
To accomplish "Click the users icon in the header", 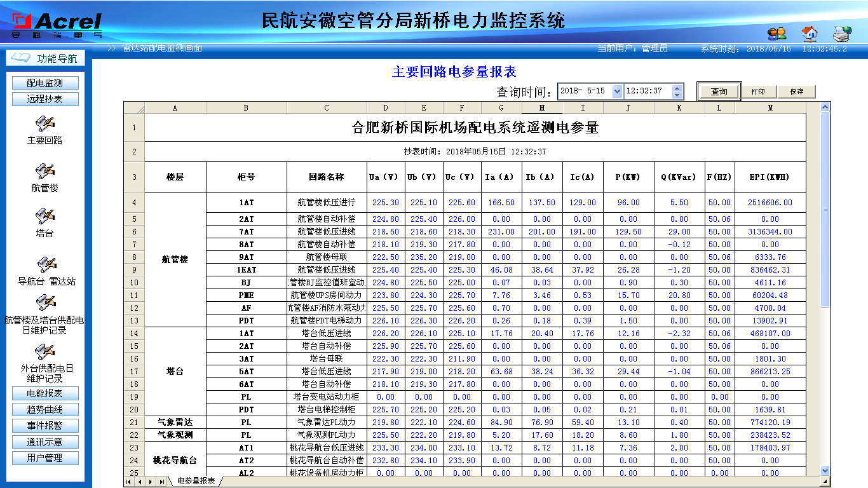I will coord(777,34).
